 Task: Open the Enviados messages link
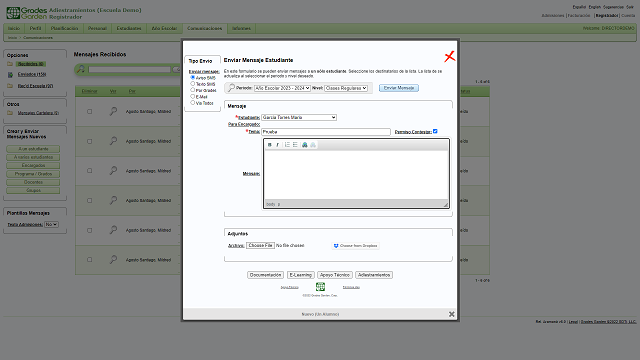32,75
